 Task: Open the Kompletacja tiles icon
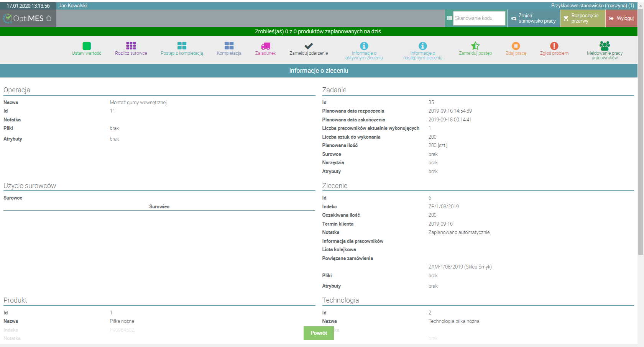point(229,46)
